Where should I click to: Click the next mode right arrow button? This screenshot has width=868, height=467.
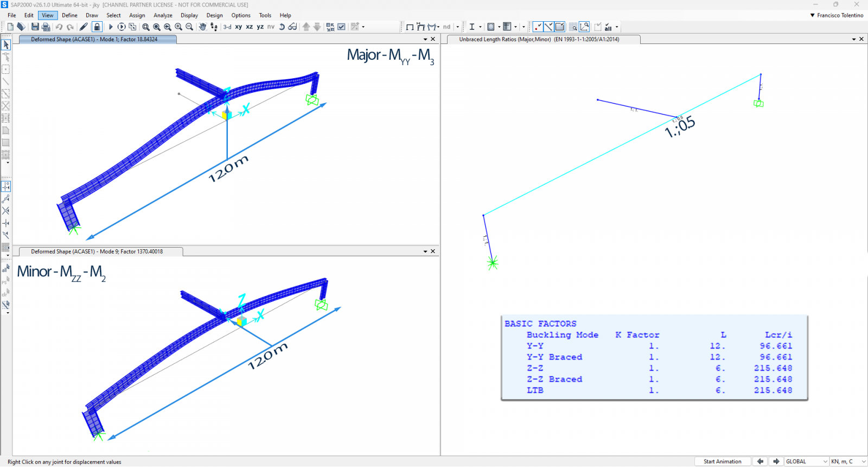pyautogui.click(x=776, y=462)
